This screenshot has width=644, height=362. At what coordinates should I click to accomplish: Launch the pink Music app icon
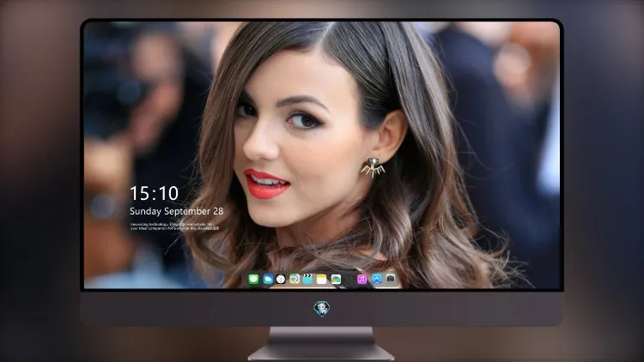(x=361, y=280)
